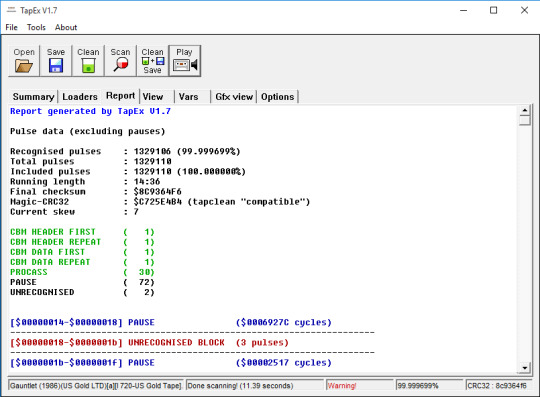540x397 pixels.
Task: Click the Clean beaker toolbar button
Action: click(x=88, y=61)
